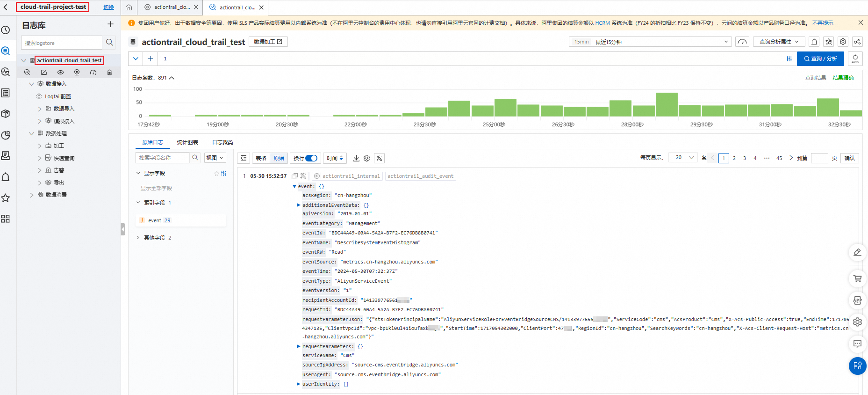Focus the 搜索logstore input field
The height and width of the screenshot is (395, 868).
point(62,43)
